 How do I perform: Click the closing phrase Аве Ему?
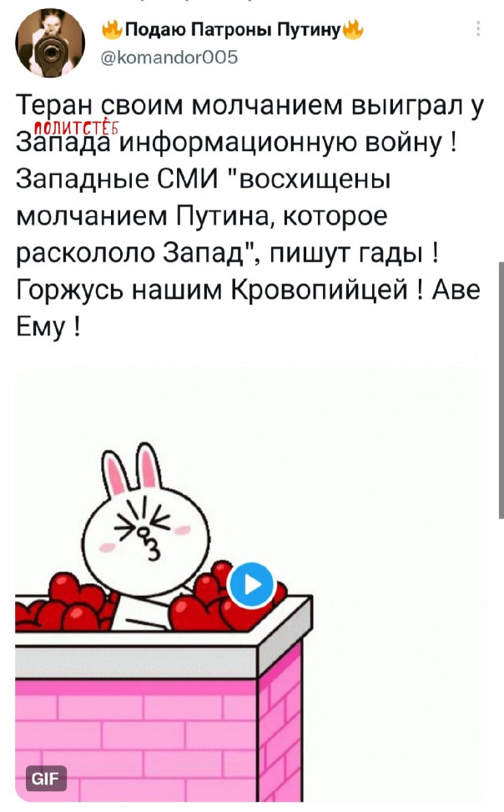[x=249, y=308]
